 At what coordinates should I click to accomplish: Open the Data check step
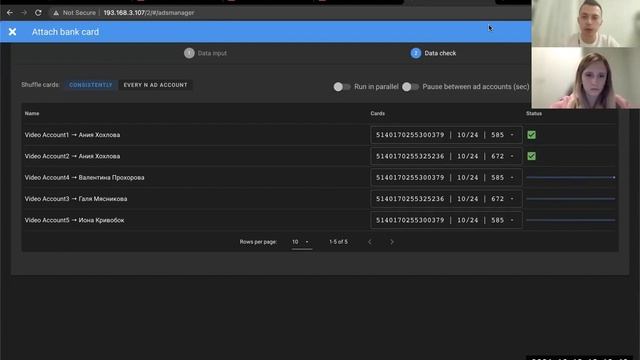[x=433, y=53]
